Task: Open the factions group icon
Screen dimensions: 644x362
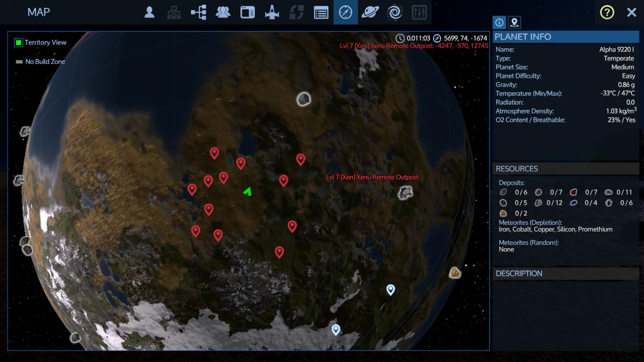Action: (x=223, y=12)
